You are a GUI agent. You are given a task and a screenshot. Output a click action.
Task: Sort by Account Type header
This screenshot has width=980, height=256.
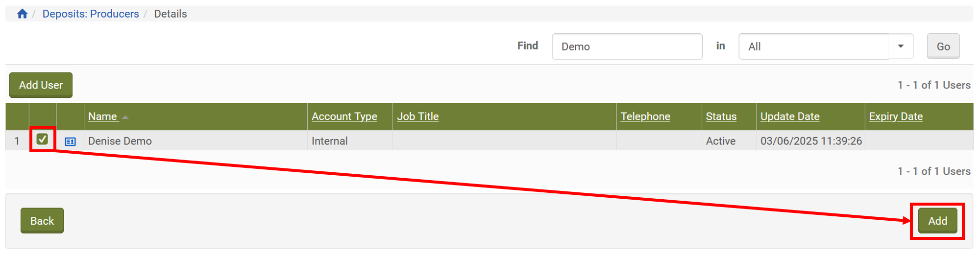[x=344, y=116]
